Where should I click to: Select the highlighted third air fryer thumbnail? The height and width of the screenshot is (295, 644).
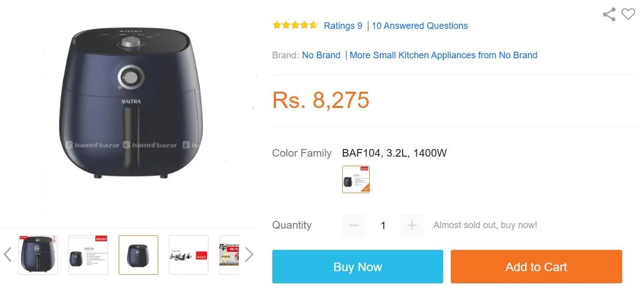138,255
